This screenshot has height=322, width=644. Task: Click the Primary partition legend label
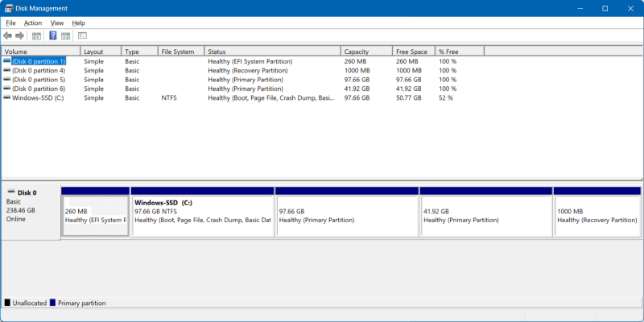pos(82,303)
